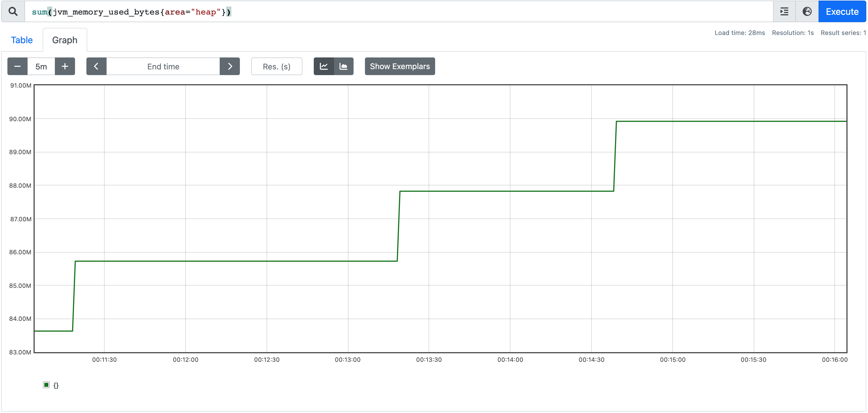Image resolution: width=868 pixels, height=413 pixels.
Task: Increase the time range with plus button
Action: [x=64, y=67]
